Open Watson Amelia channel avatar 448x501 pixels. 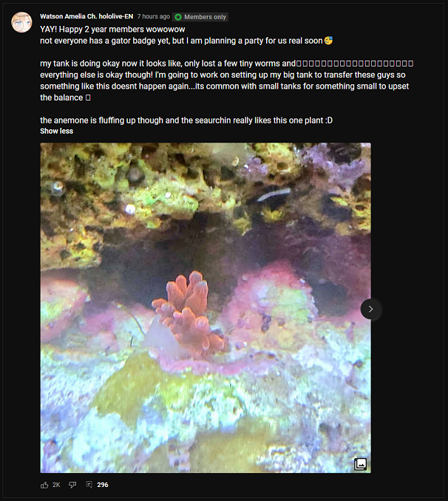pos(21,22)
